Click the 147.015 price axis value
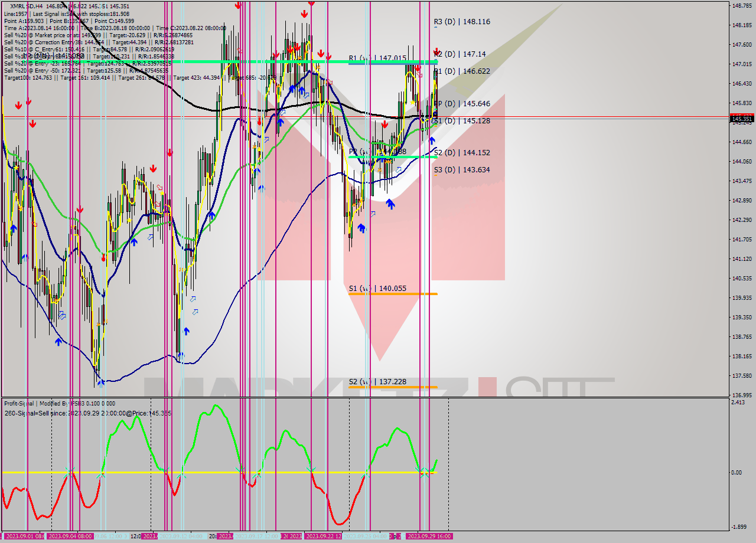 coord(742,64)
